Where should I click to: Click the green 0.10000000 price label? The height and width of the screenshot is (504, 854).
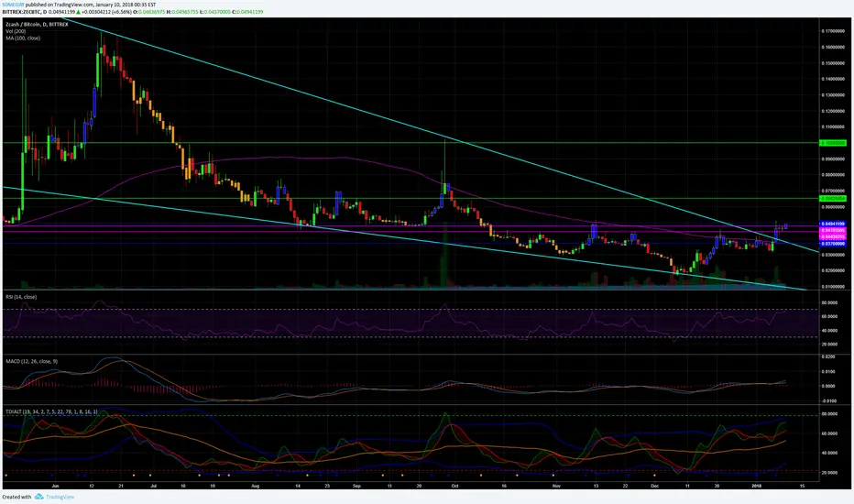click(x=833, y=143)
